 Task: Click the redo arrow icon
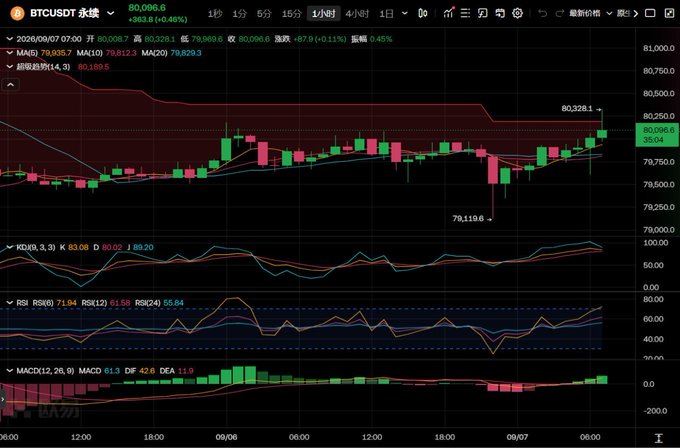click(x=560, y=13)
